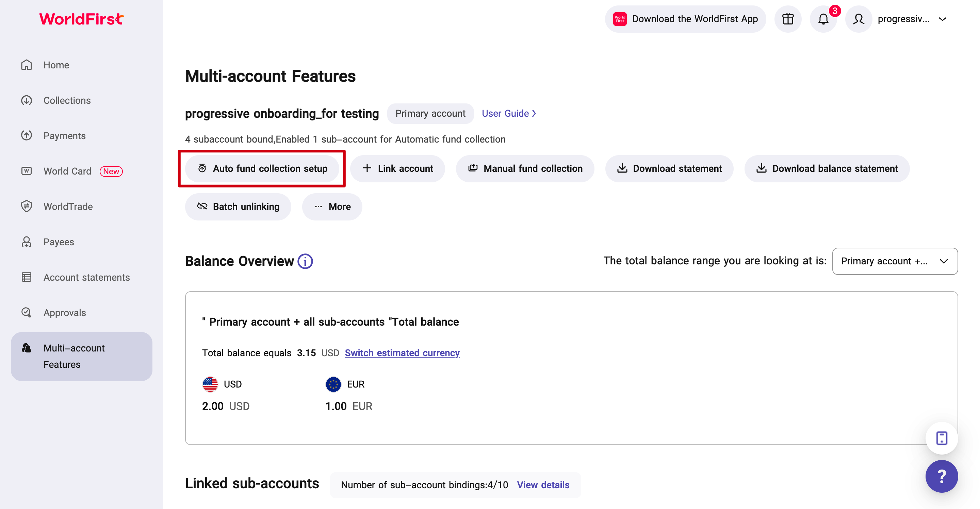The width and height of the screenshot is (980, 509).
Task: Open the User Guide link
Action: [509, 113]
